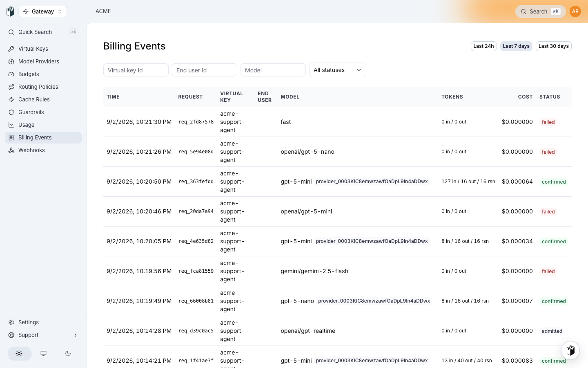This screenshot has height=368, width=588.
Task: Switch to light theme sun button
Action: click(19, 353)
